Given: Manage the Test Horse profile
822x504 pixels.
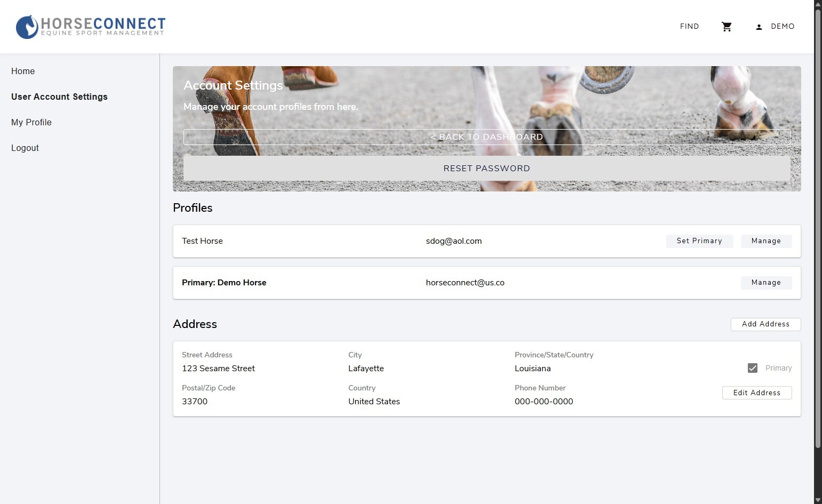Looking at the screenshot, I should point(766,241).
